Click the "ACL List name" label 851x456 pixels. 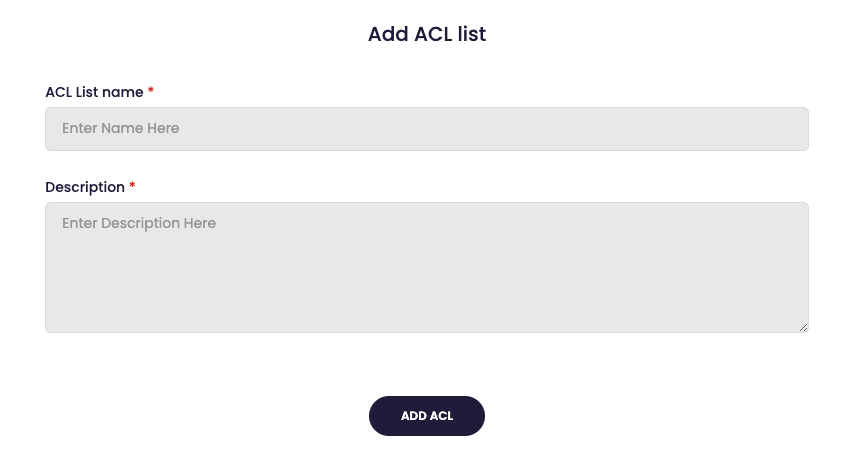[94, 92]
